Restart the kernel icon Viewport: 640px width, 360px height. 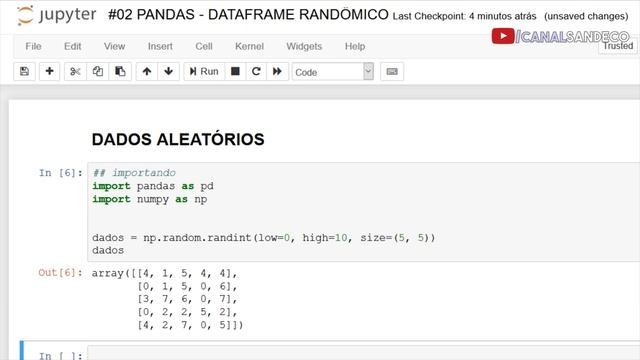pyautogui.click(x=256, y=71)
